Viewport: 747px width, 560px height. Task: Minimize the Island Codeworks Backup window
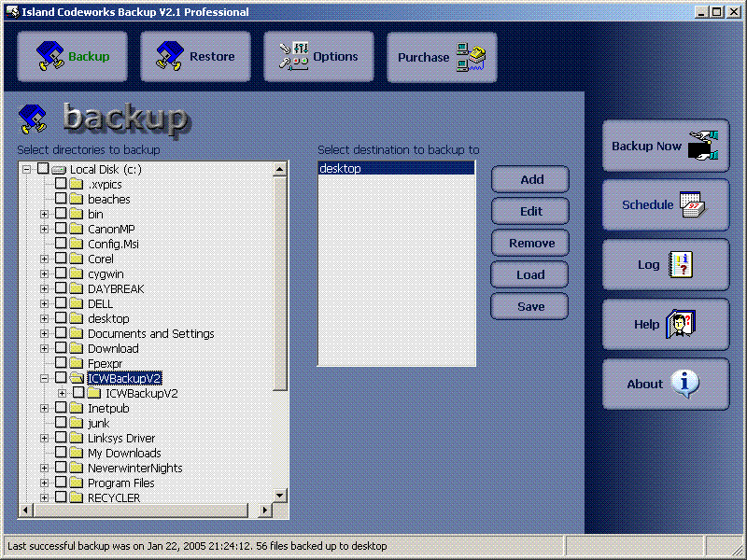click(x=700, y=12)
